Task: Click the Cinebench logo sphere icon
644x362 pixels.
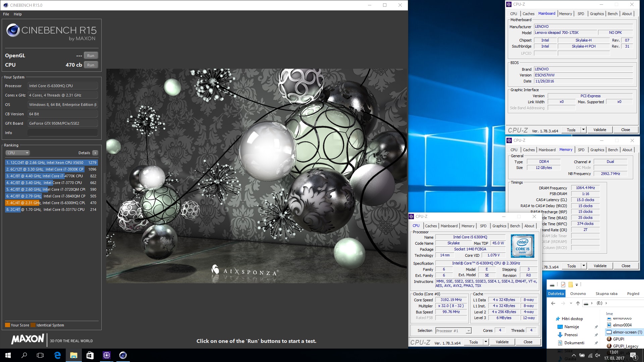Action: (13, 31)
